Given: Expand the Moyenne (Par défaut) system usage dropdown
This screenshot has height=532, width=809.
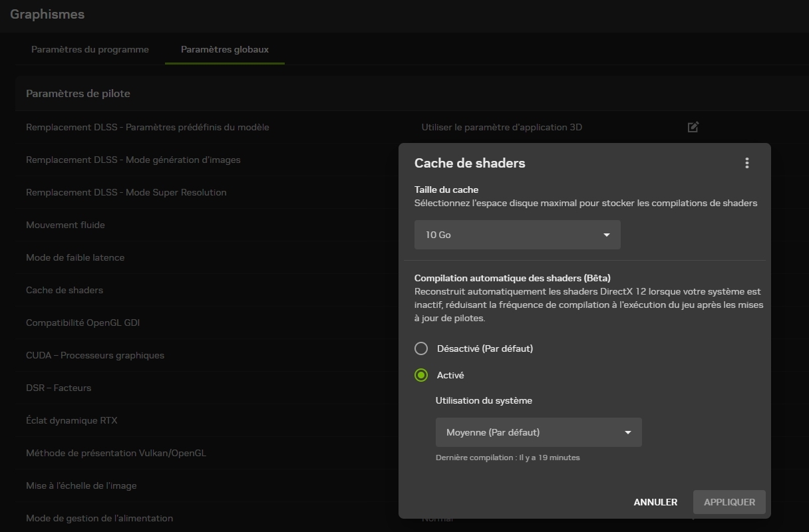Looking at the screenshot, I should tap(538, 432).
